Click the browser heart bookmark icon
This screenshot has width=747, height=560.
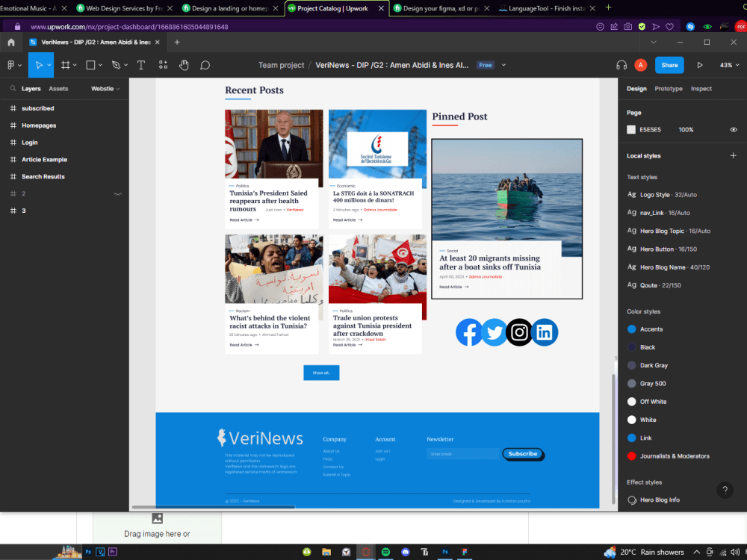click(x=669, y=27)
